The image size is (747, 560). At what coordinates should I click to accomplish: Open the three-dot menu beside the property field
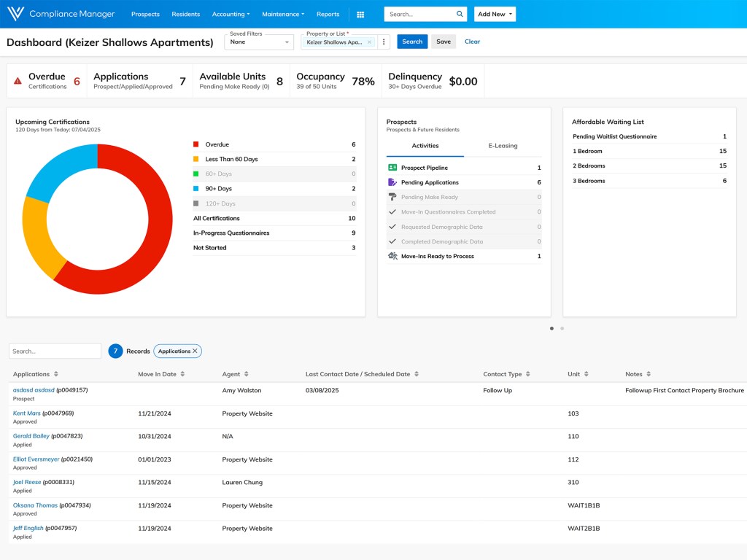[x=384, y=42]
